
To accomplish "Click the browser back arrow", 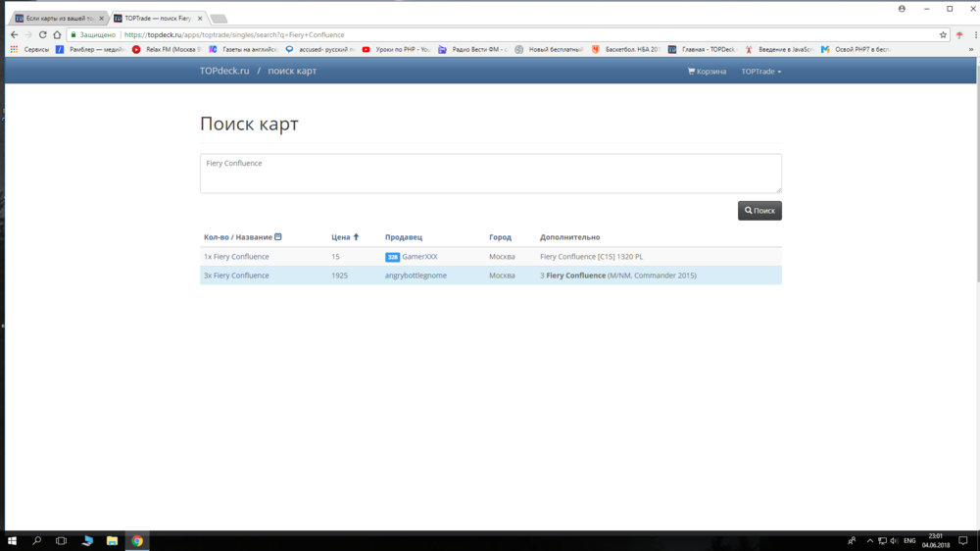I will [x=14, y=34].
